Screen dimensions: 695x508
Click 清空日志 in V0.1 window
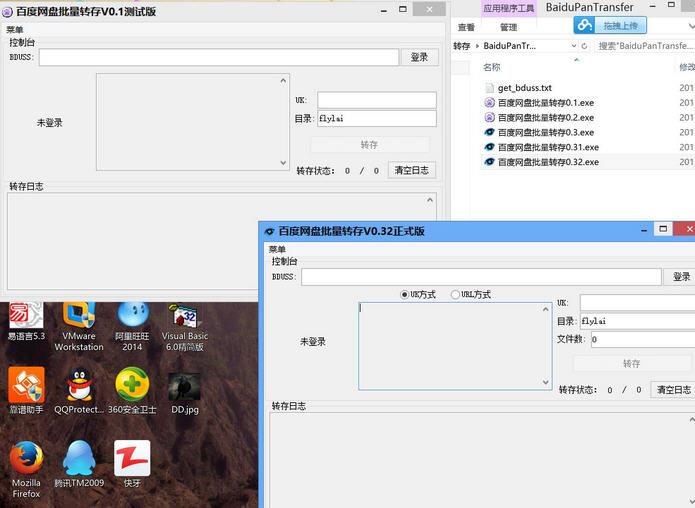tap(412, 170)
